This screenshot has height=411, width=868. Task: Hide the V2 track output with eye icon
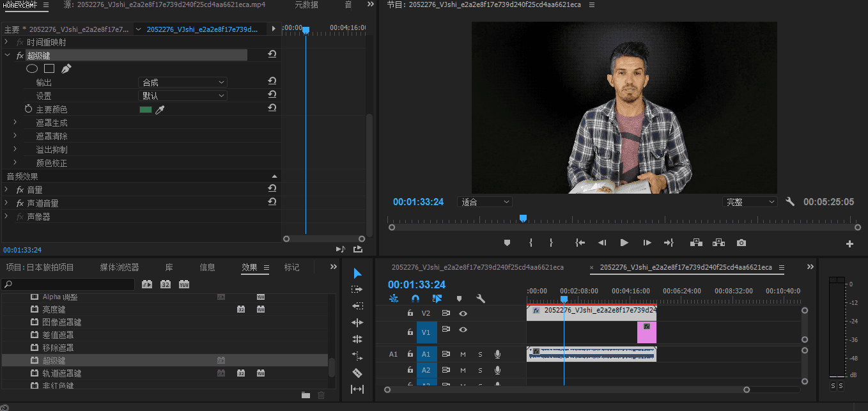pyautogui.click(x=463, y=313)
